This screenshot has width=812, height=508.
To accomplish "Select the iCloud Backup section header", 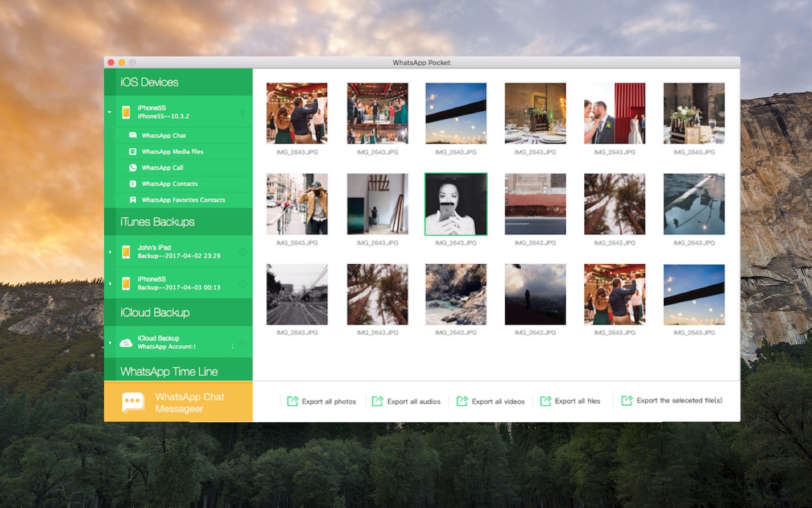I will (x=178, y=312).
